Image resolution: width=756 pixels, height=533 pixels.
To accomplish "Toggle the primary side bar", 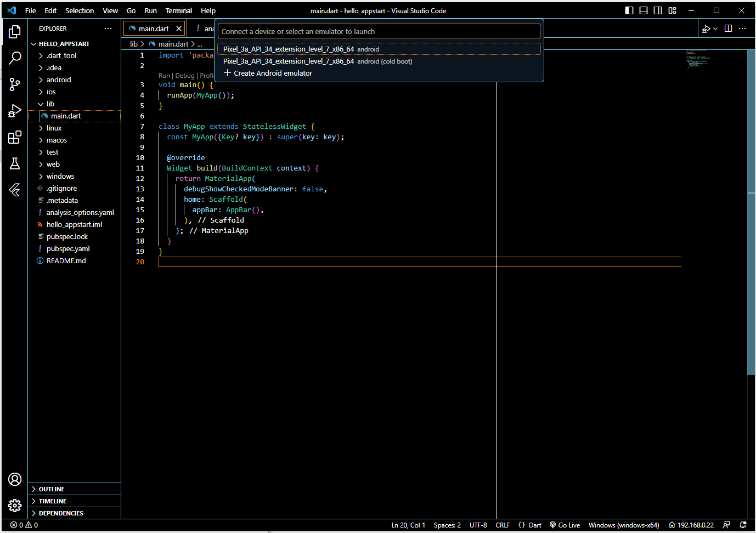I will click(x=629, y=10).
